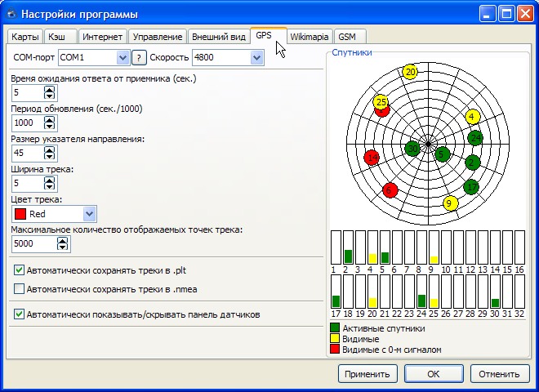Click red satellite 6 on sky chart

[x=390, y=190]
